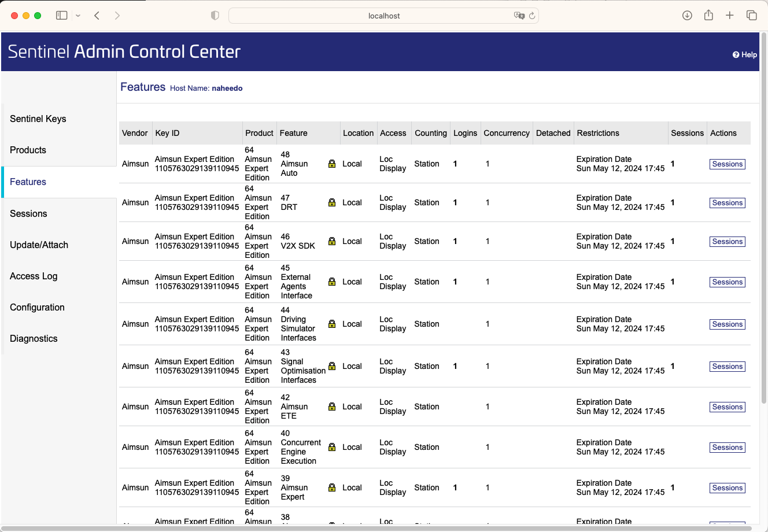Click the translate icon in address bar
This screenshot has height=532, width=768.
pos(519,16)
